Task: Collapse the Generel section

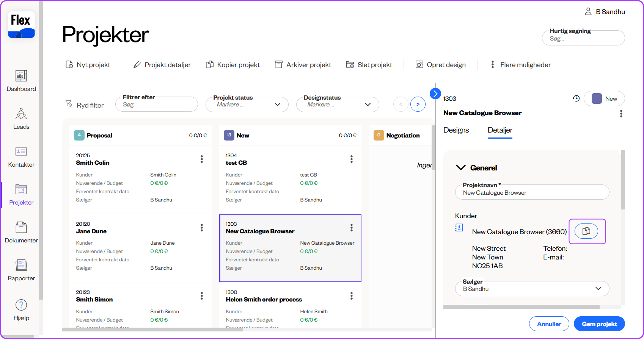Action: (x=460, y=168)
